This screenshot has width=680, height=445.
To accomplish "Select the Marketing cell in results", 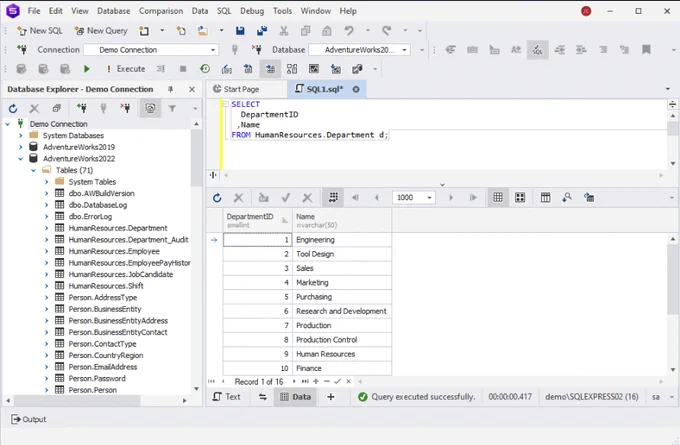I will (342, 283).
